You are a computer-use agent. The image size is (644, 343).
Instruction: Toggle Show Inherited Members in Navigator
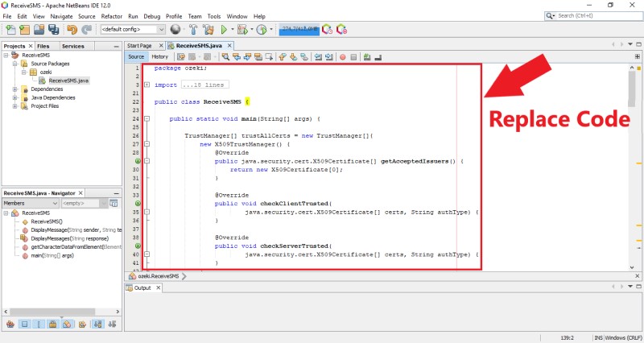pyautogui.click(x=10, y=324)
